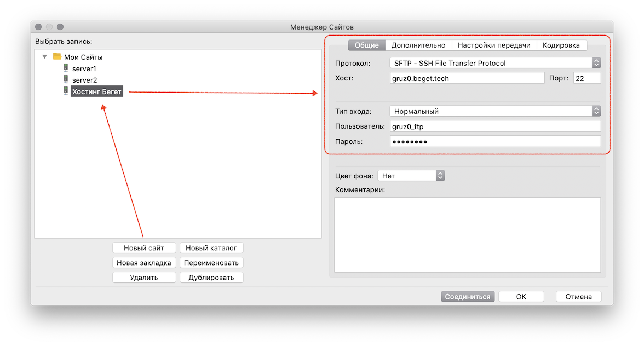Click the server2 site icon
Screen dimensions: 644x346
pos(66,79)
